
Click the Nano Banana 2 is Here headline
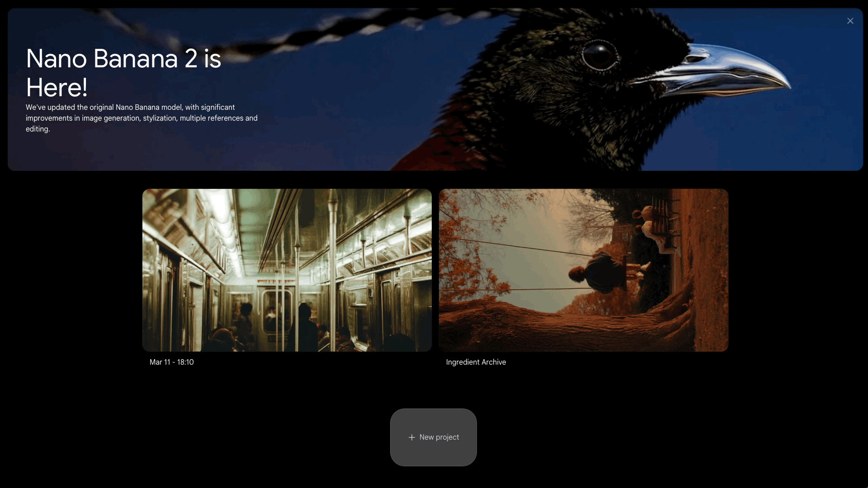pyautogui.click(x=123, y=72)
